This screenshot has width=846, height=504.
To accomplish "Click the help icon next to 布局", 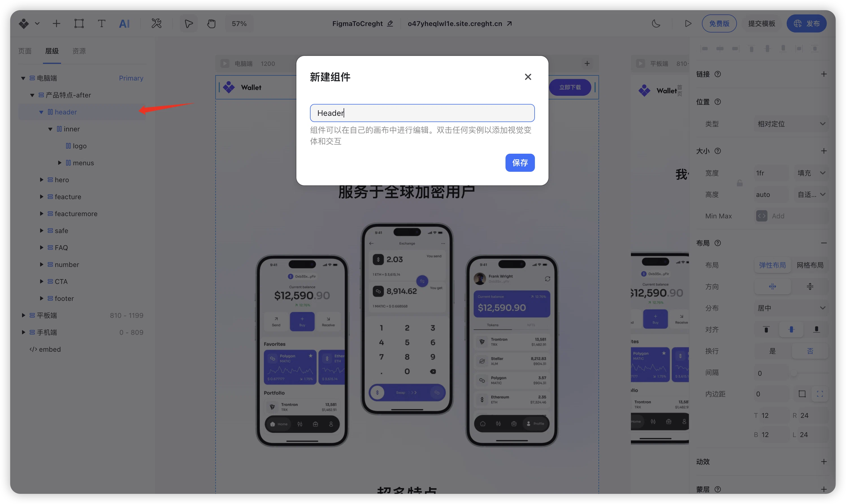I will tap(718, 243).
